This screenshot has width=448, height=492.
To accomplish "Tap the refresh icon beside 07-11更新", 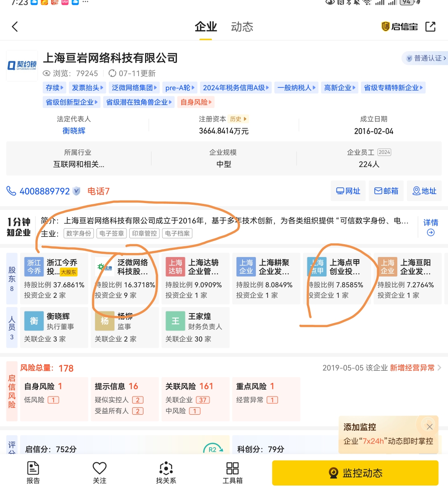I will coord(112,73).
